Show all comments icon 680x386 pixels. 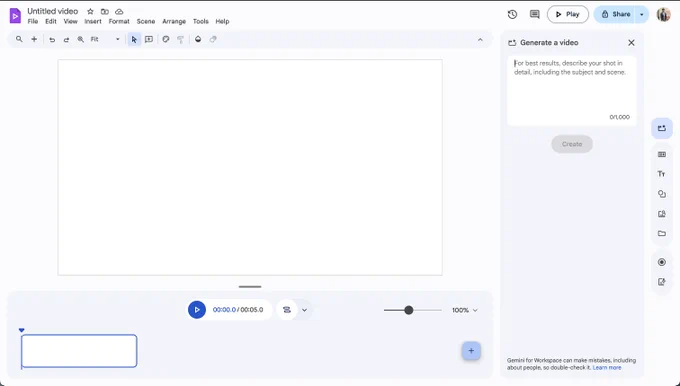point(535,14)
